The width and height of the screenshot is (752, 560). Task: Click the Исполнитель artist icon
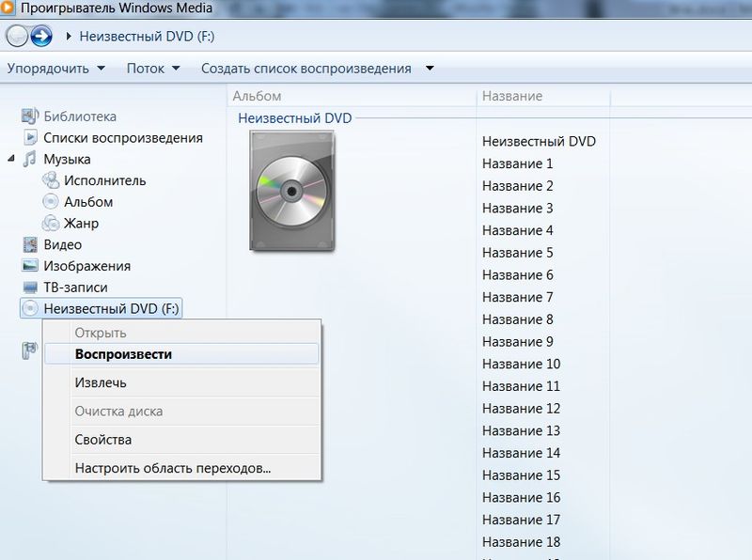51,180
